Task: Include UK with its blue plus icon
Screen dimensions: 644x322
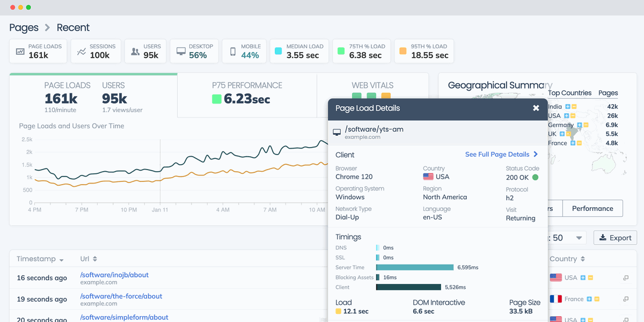Action: point(562,134)
